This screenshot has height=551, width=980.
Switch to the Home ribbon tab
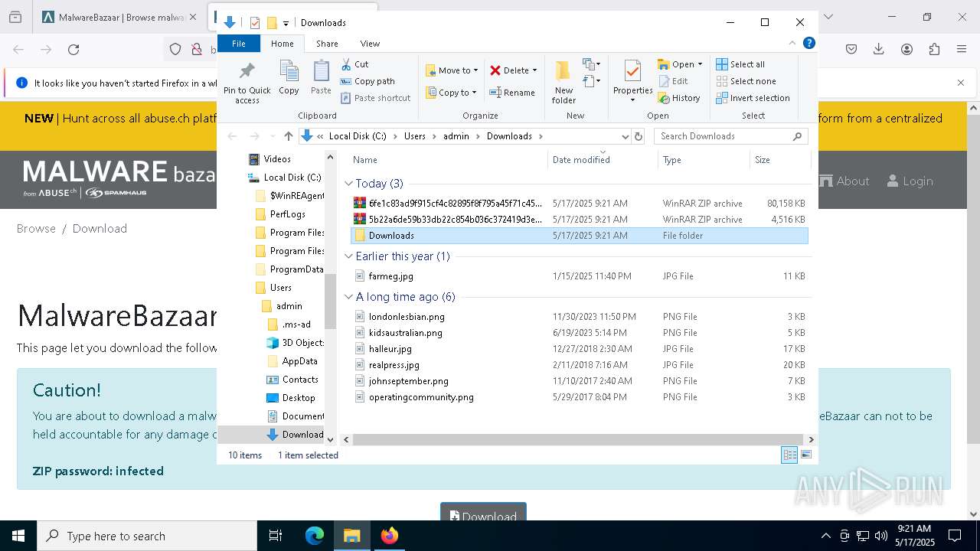tap(283, 44)
